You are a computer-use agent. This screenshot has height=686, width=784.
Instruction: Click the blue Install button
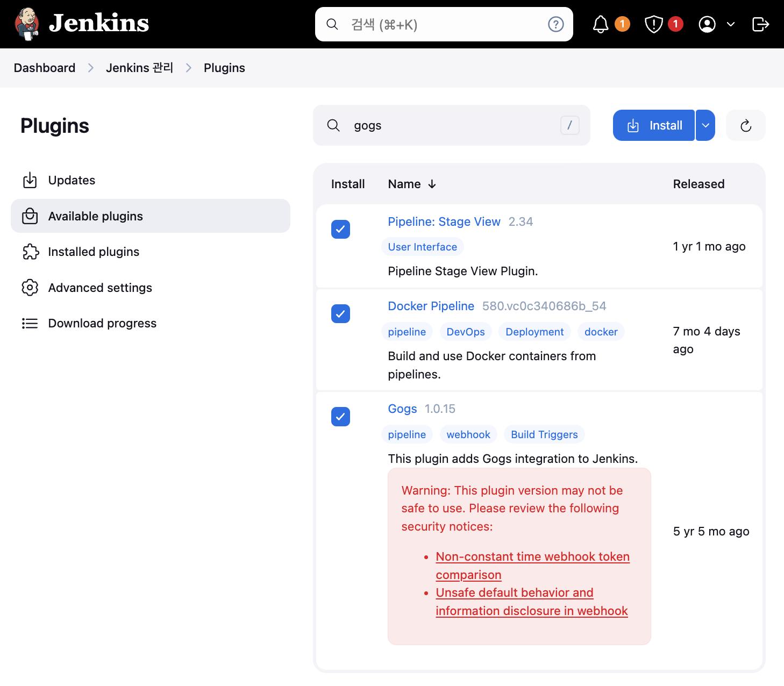coord(654,125)
